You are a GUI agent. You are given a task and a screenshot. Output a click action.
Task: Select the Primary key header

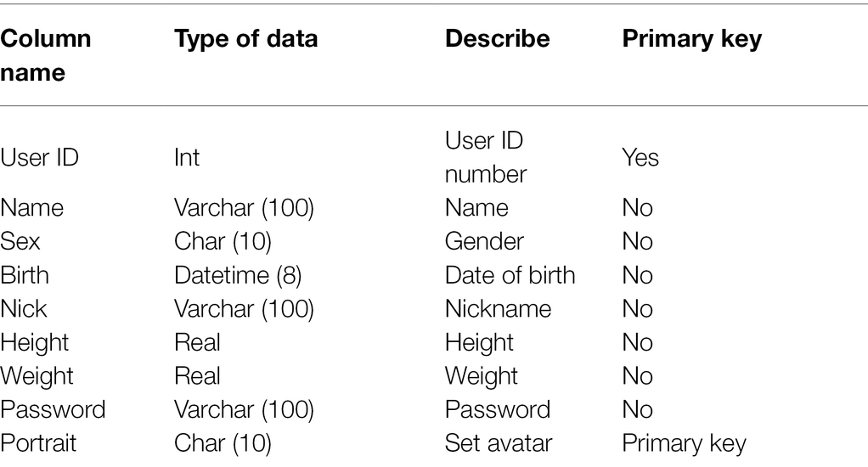pos(691,39)
